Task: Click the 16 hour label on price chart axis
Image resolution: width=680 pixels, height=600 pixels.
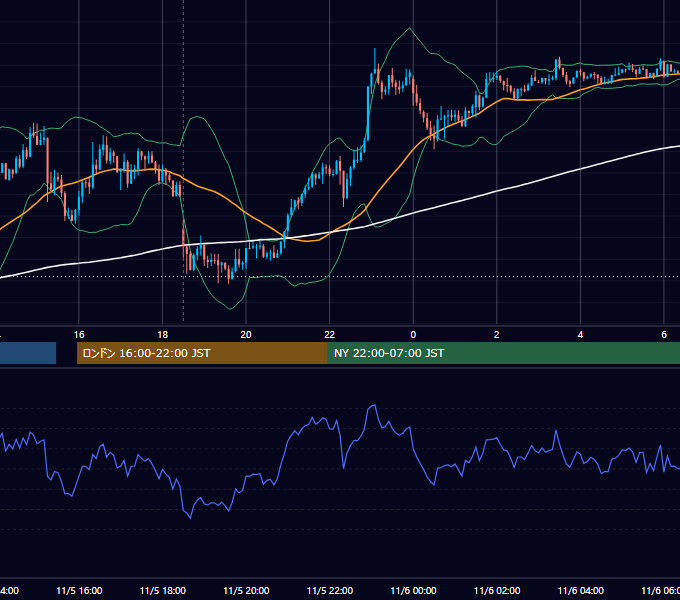Action: (79, 334)
